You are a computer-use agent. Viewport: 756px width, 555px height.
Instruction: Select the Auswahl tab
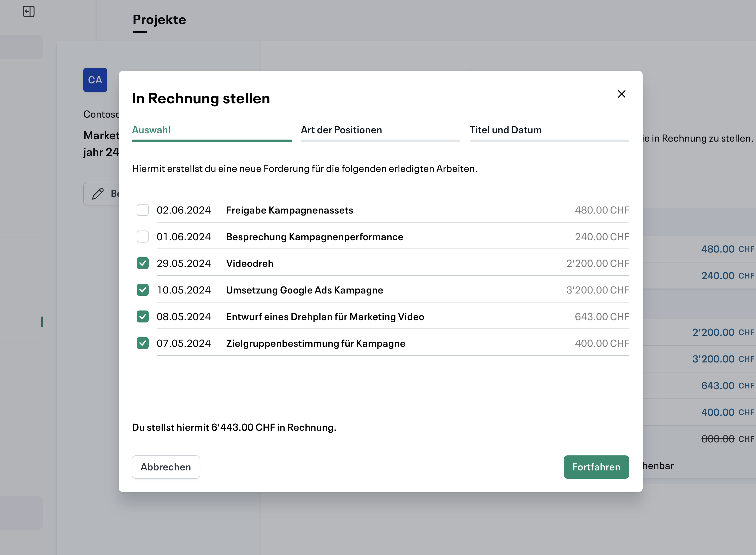[x=152, y=130]
